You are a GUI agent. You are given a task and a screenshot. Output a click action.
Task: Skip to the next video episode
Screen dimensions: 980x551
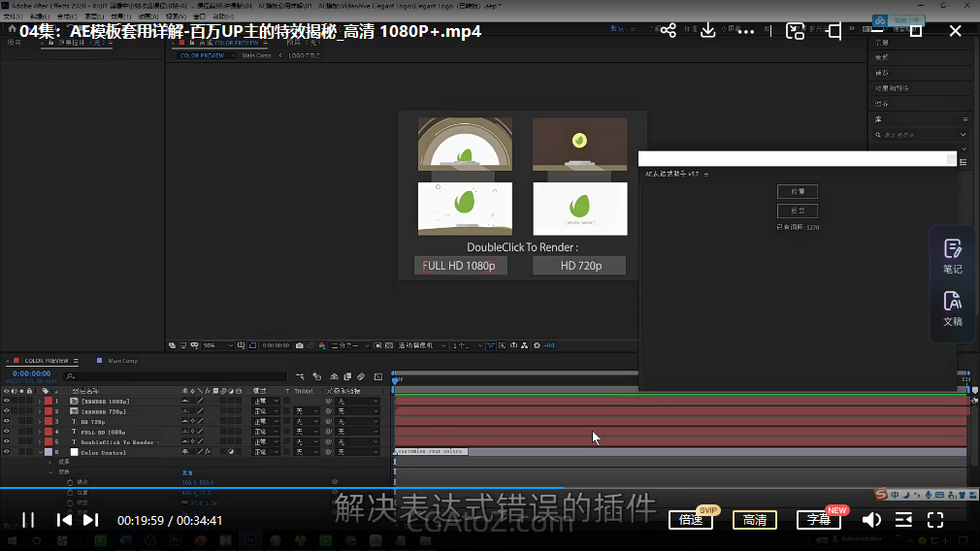[90, 520]
